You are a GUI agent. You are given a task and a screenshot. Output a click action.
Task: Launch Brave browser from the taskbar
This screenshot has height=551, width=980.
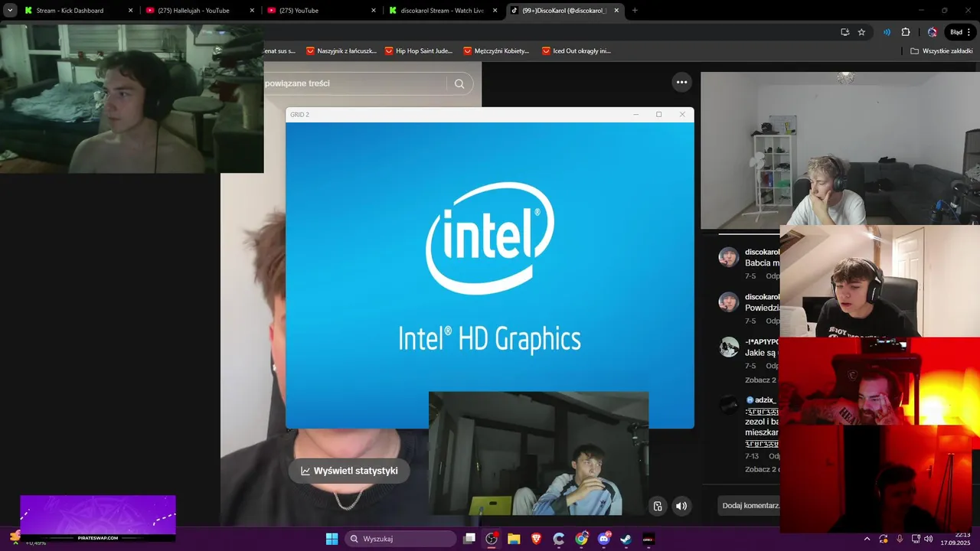point(536,539)
